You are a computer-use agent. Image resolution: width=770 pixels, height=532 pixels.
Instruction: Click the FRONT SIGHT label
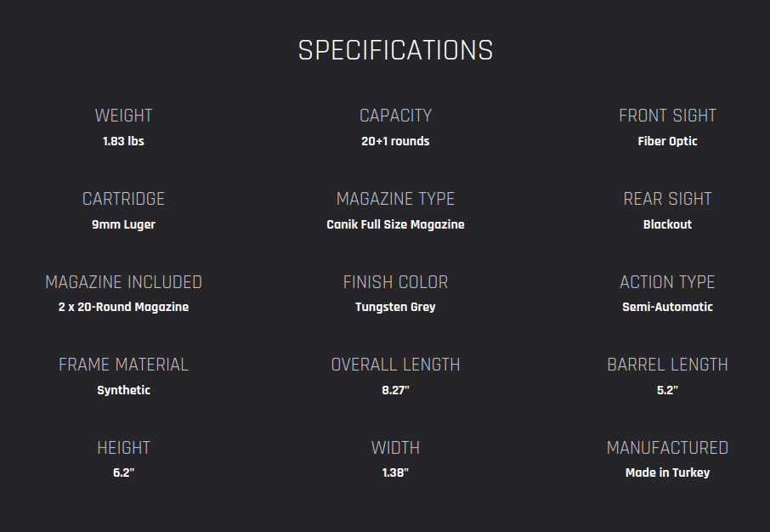click(667, 116)
